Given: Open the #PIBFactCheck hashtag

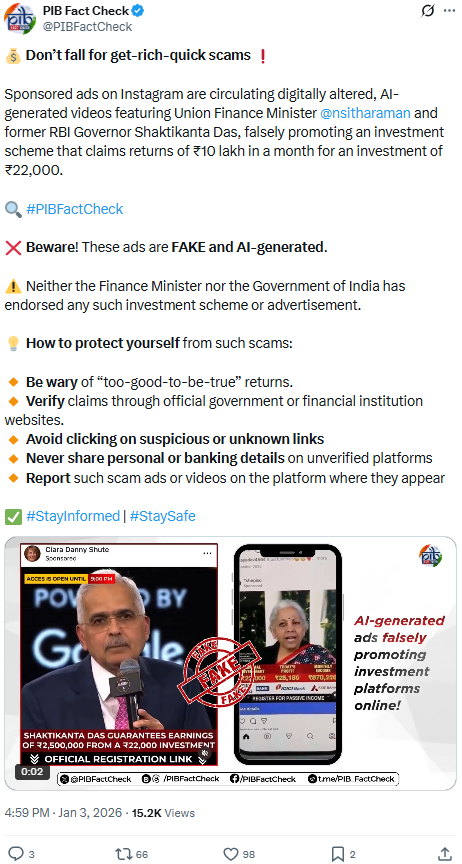Looking at the screenshot, I should pos(74,209).
